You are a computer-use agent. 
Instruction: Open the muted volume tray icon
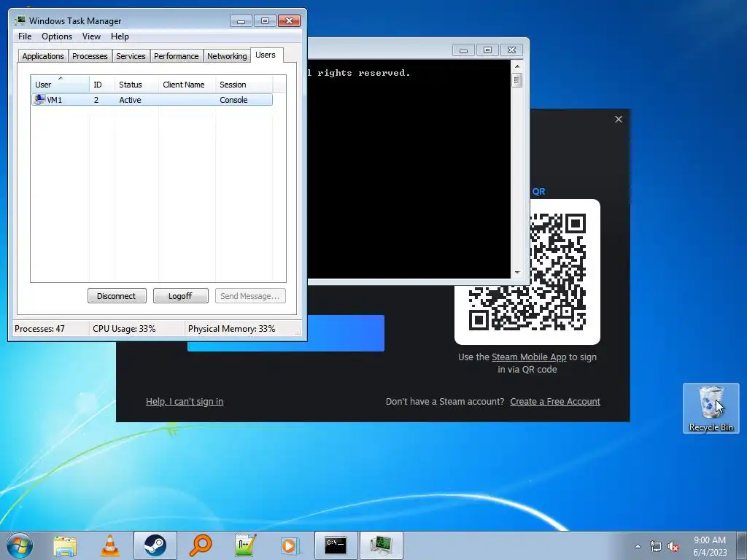pyautogui.click(x=673, y=546)
